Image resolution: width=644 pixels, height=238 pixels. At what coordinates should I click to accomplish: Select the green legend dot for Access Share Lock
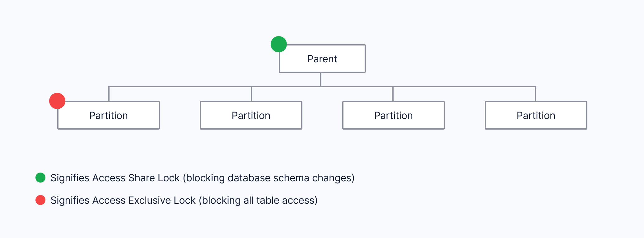click(40, 178)
